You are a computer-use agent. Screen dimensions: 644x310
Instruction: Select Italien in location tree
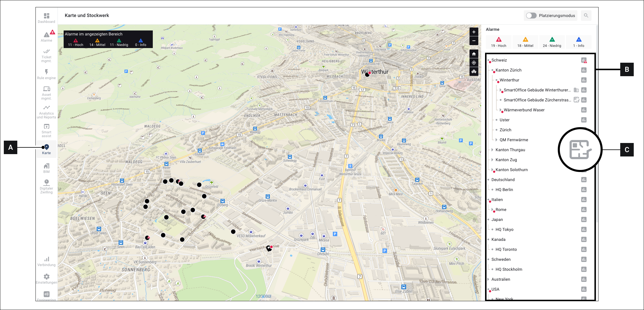[x=497, y=200]
